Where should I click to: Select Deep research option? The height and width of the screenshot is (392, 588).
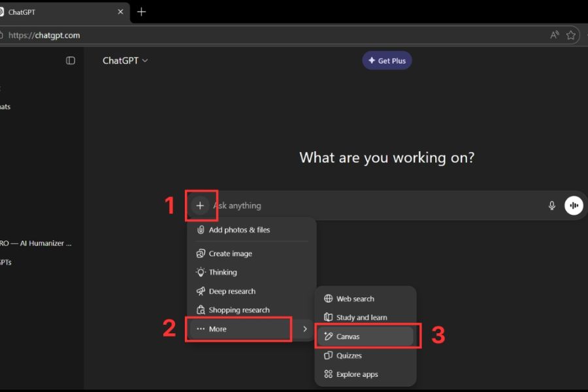tap(232, 291)
